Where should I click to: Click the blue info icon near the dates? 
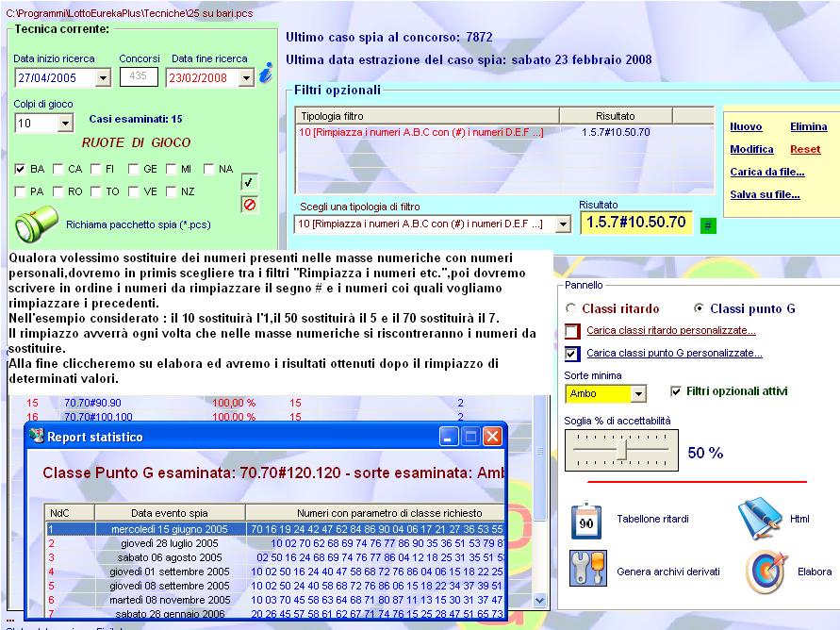click(266, 73)
